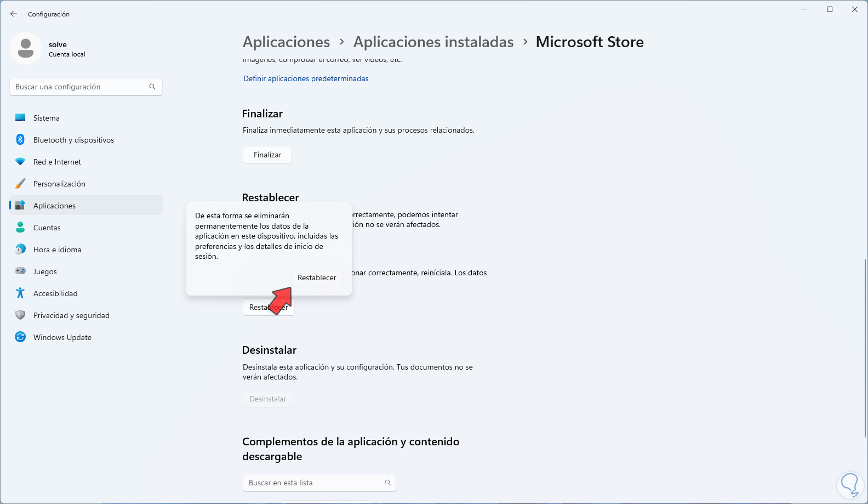Click the Aplicaciones icon in the sidebar

tap(20, 206)
